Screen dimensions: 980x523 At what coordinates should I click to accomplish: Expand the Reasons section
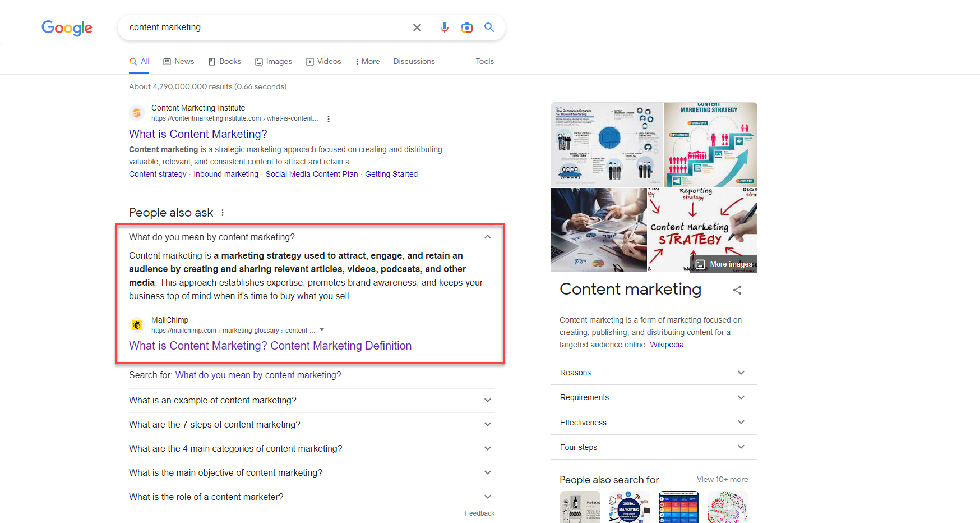654,373
